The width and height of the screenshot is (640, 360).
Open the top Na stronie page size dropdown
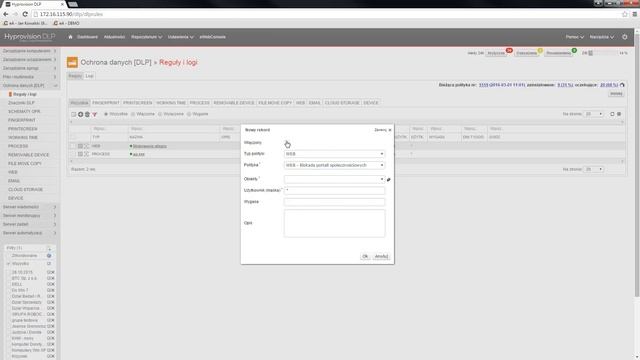click(594, 114)
